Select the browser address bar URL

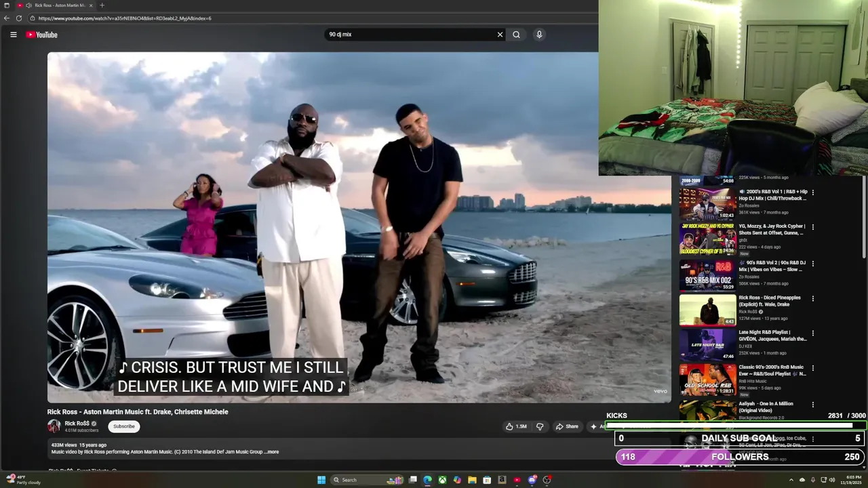(125, 18)
